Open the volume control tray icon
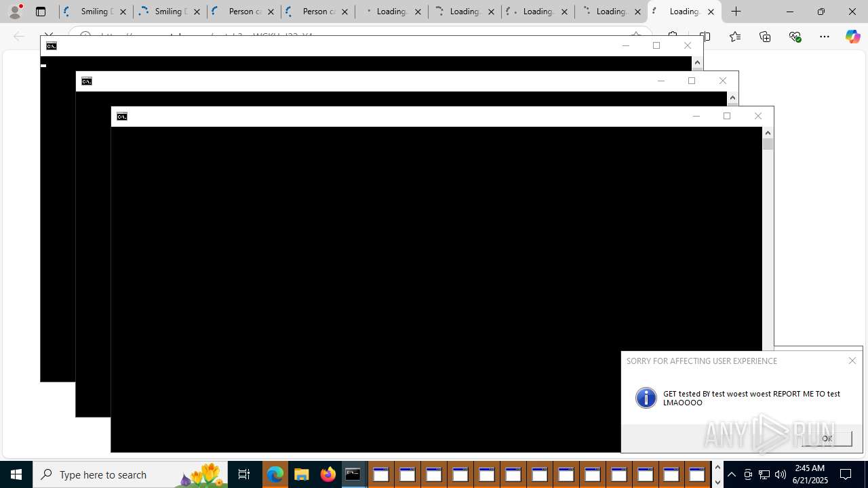 [781, 474]
